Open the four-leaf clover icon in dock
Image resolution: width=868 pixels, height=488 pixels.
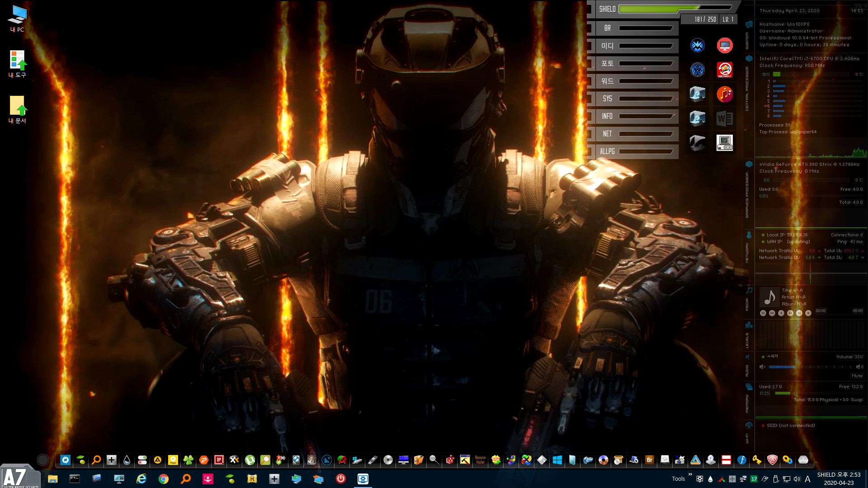click(188, 460)
